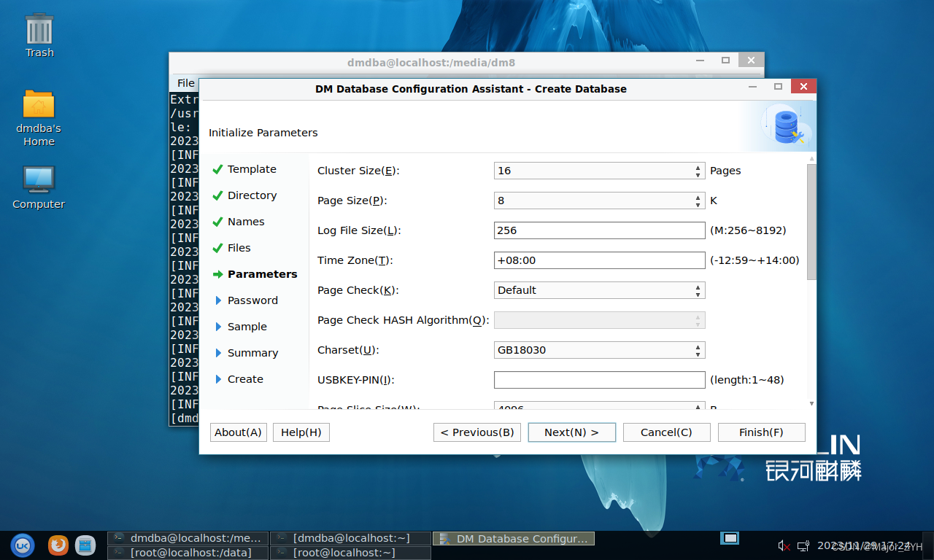This screenshot has height=560, width=934.
Task: Click the network tray icon
Action: click(803, 545)
